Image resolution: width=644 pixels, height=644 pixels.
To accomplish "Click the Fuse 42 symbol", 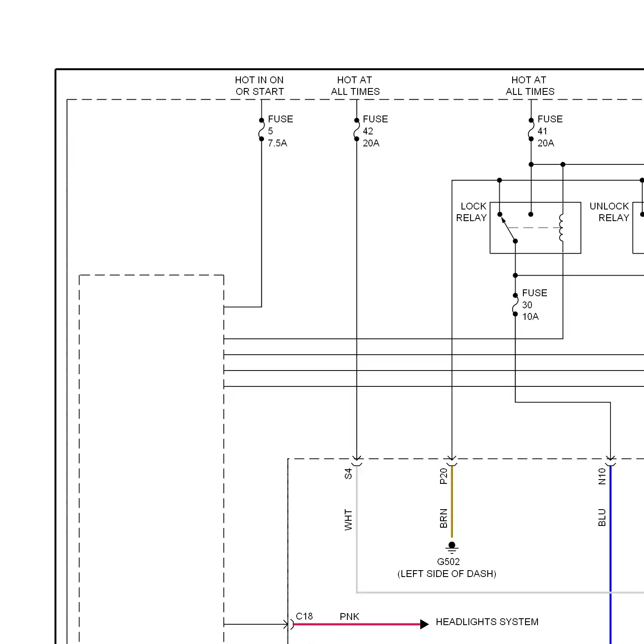I will [x=356, y=130].
